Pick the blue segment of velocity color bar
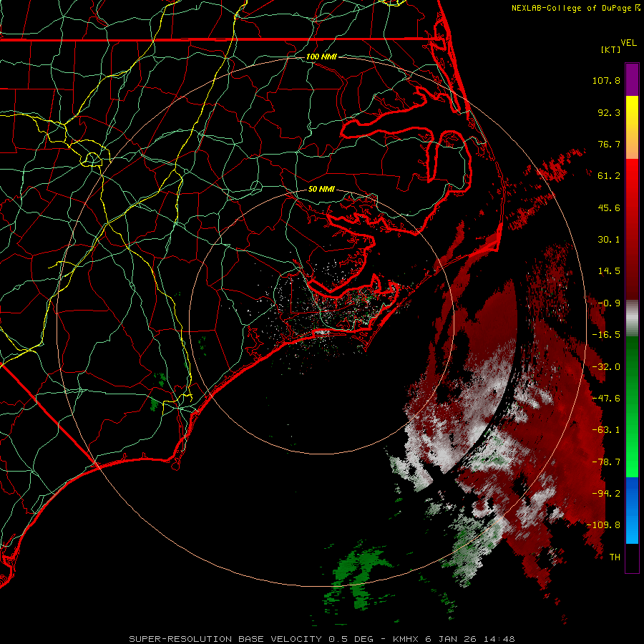Viewport: 644px width, 644px height. pos(632,510)
